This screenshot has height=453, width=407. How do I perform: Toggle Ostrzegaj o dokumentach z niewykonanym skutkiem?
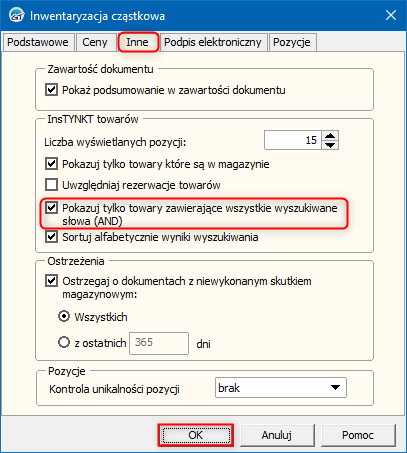coord(51,281)
